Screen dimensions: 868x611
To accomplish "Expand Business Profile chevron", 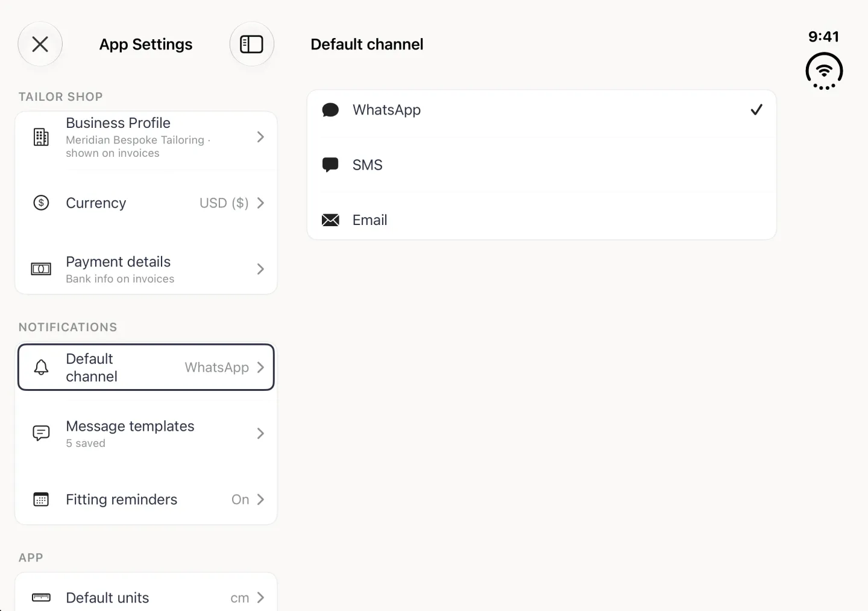I will tap(260, 137).
